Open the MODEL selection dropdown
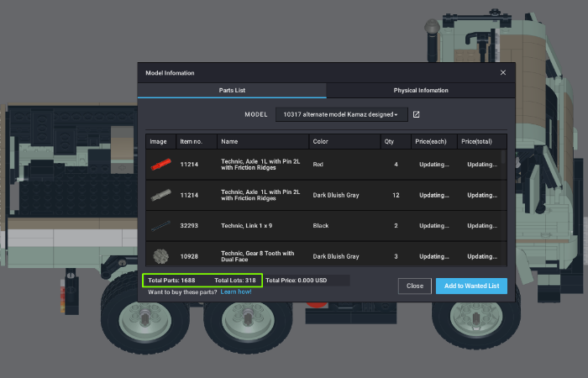The width and height of the screenshot is (588, 378). click(341, 114)
